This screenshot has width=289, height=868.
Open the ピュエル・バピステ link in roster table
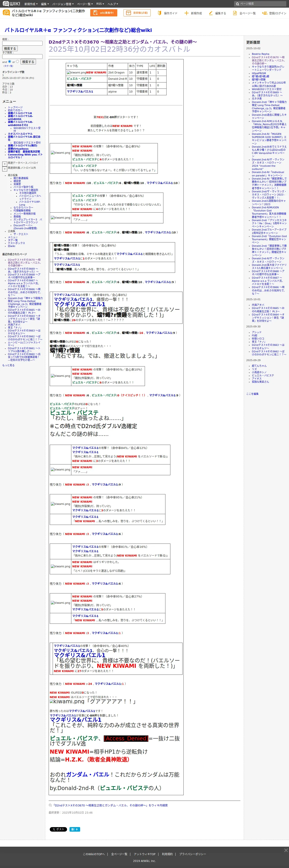coord(79,78)
